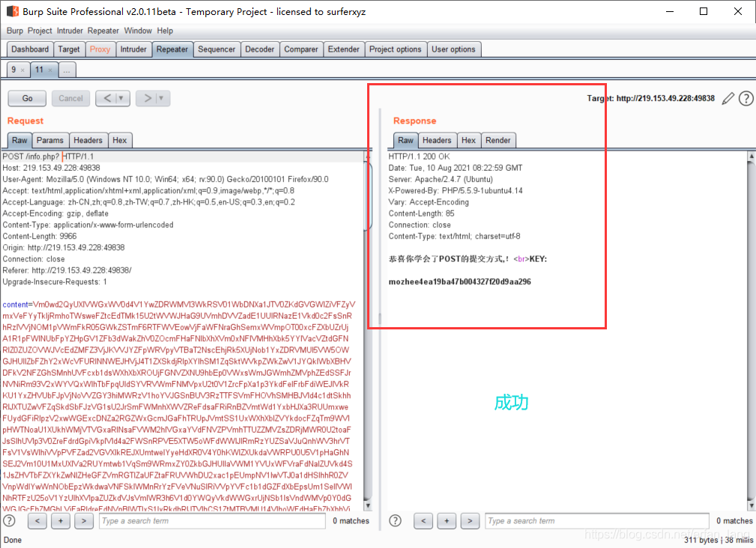Image resolution: width=756 pixels, height=548 pixels.
Task: Switch to the Dashboard tab
Action: point(30,49)
